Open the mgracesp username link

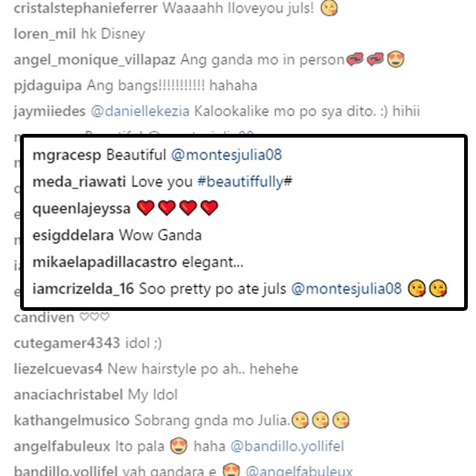[x=67, y=155]
